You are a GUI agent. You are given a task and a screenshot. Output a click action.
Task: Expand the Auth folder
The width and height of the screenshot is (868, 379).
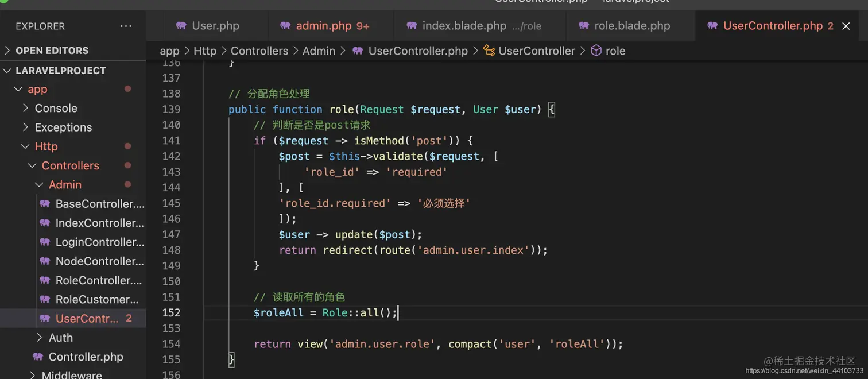click(x=39, y=338)
